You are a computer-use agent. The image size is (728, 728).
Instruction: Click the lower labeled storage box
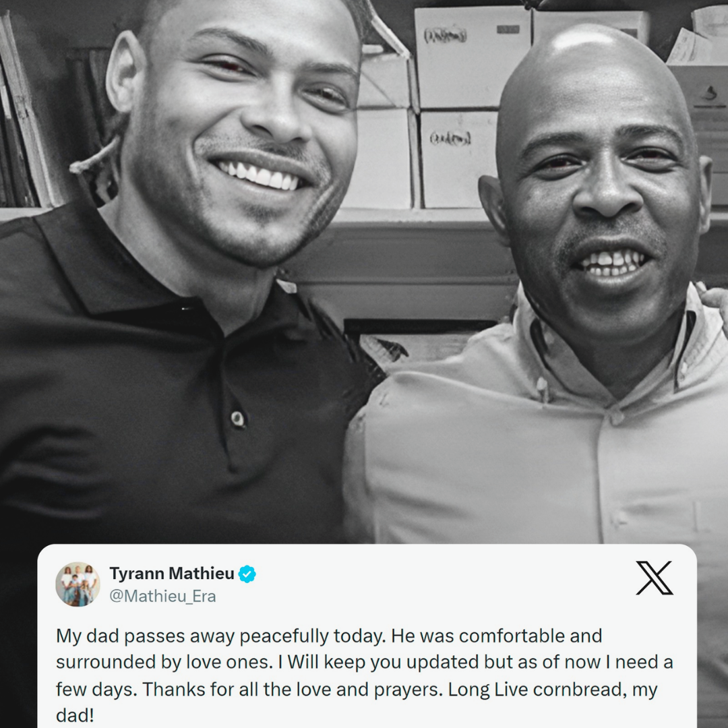tap(458, 159)
